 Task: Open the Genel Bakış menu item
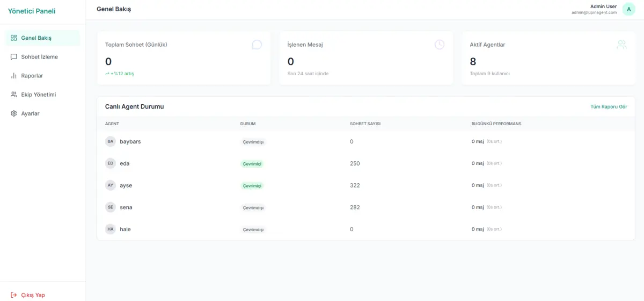click(x=43, y=38)
